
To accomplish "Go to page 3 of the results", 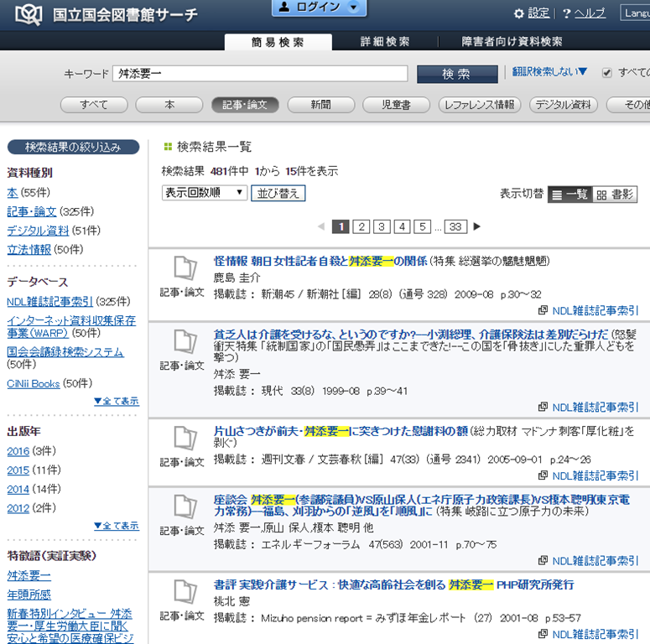I will coord(382,226).
